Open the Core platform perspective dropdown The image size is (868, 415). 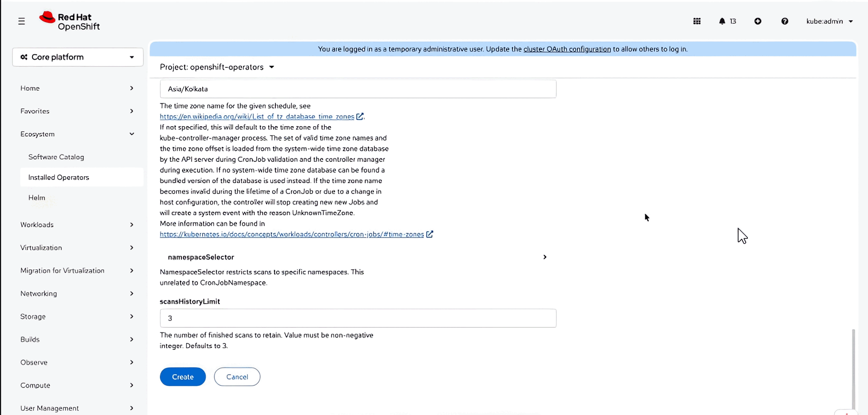[78, 57]
